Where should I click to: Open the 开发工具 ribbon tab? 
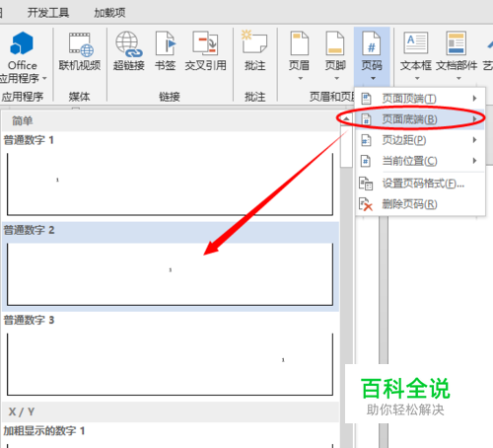click(x=48, y=13)
